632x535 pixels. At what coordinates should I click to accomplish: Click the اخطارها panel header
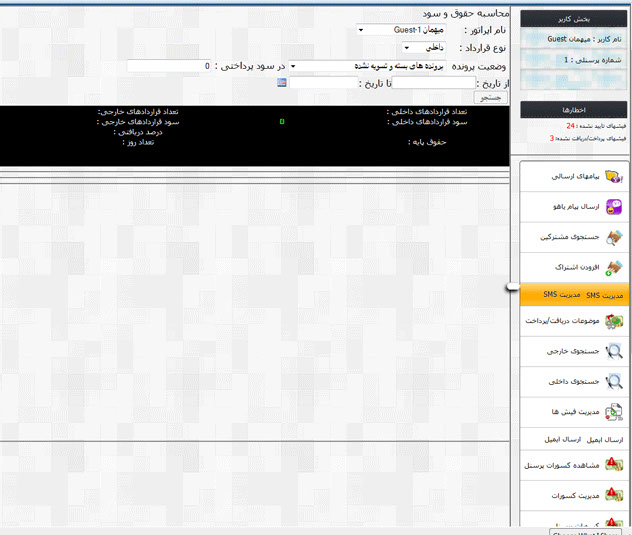(x=574, y=110)
